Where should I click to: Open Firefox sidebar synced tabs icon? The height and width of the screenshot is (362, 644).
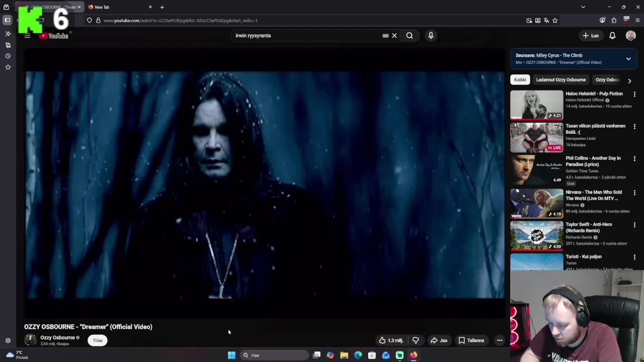click(x=8, y=45)
